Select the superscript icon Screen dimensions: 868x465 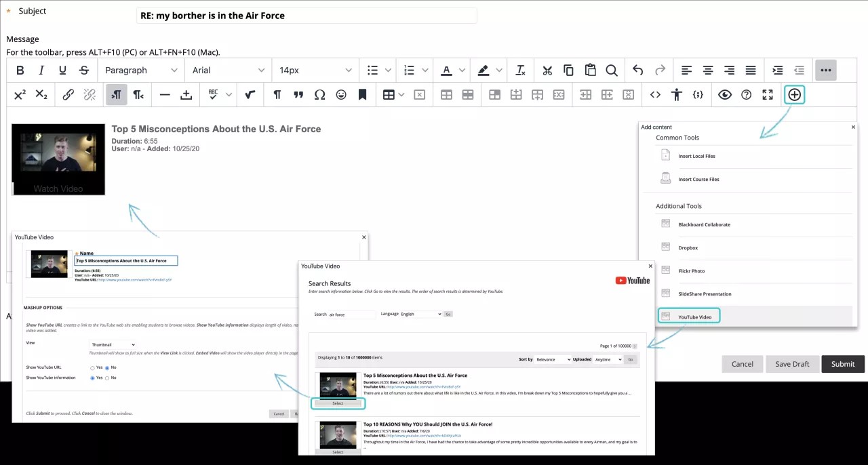(20, 94)
